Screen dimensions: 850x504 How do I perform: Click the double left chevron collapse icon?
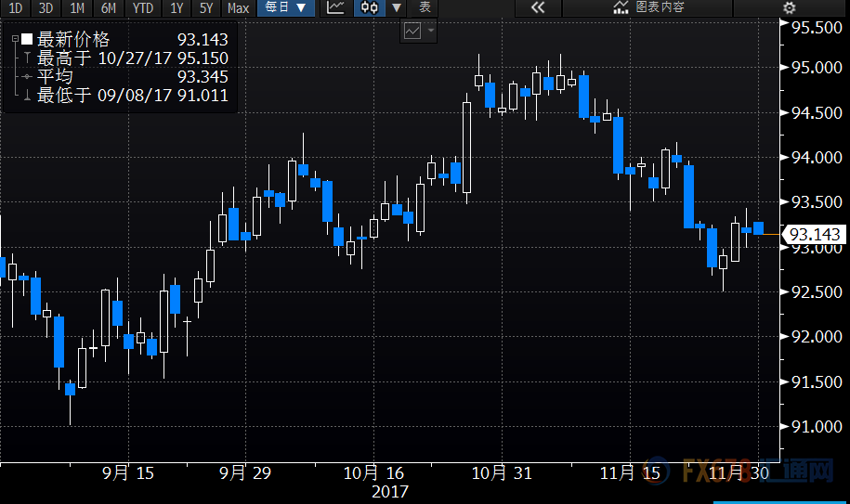537,7
